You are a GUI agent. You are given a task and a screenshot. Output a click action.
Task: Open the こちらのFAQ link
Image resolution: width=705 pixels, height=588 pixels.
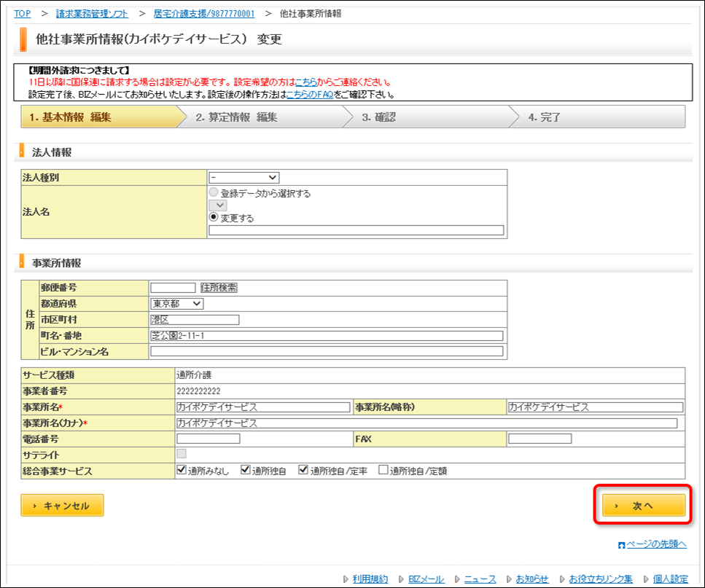(310, 94)
